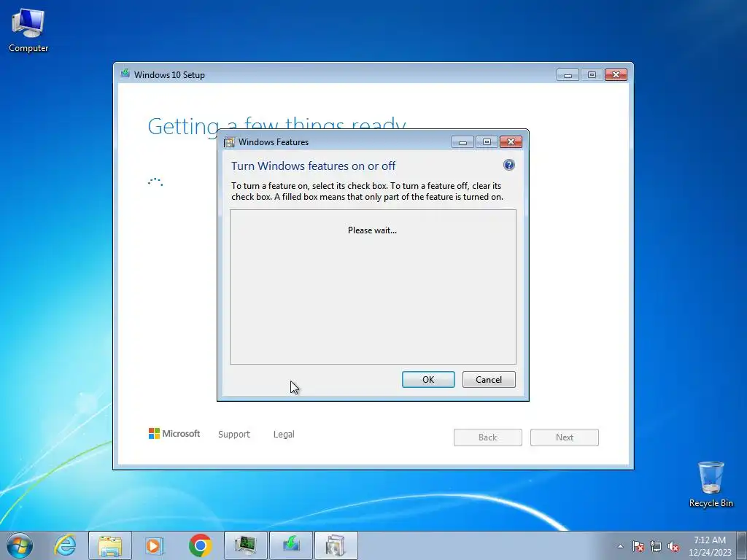Switch to Windows Features taskbar button
The width and height of the screenshot is (747, 560).
tap(336, 545)
